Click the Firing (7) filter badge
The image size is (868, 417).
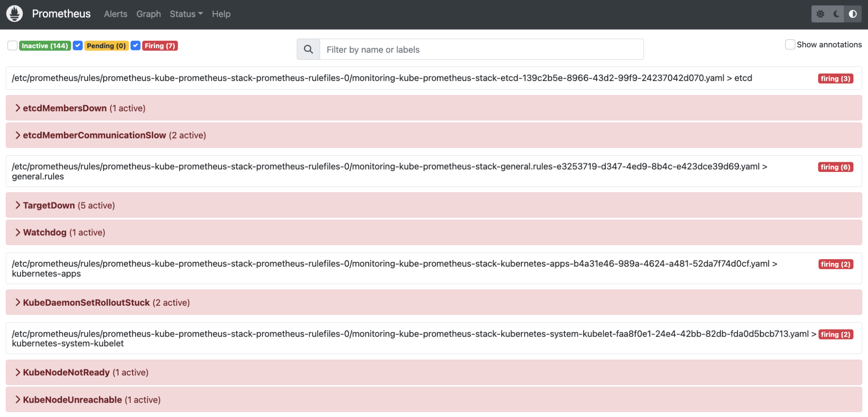(x=160, y=45)
